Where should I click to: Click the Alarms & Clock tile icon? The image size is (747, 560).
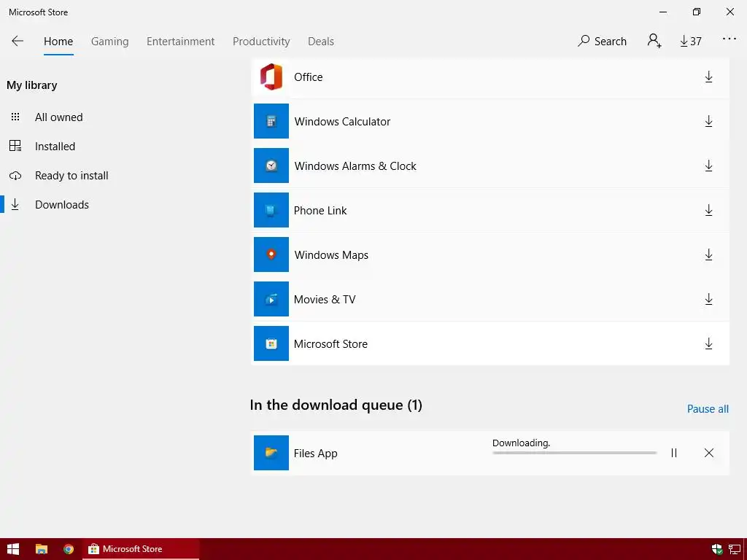[271, 166]
